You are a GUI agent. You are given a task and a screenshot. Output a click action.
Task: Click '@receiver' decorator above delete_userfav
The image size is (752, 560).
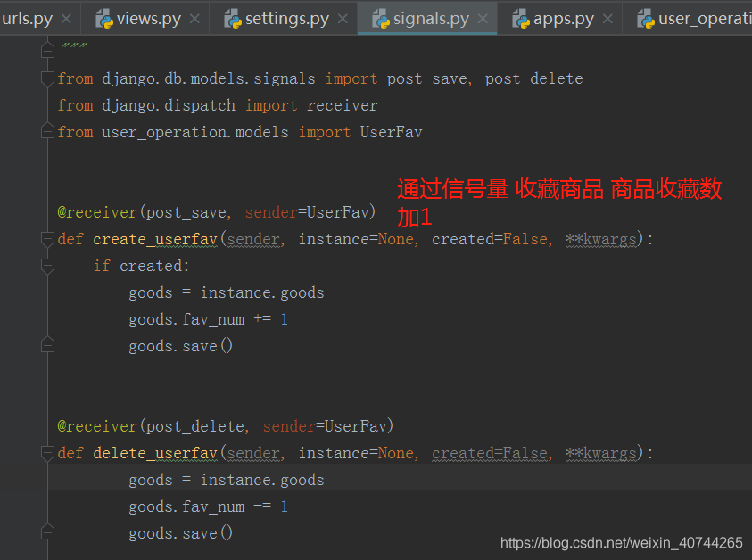click(x=97, y=426)
